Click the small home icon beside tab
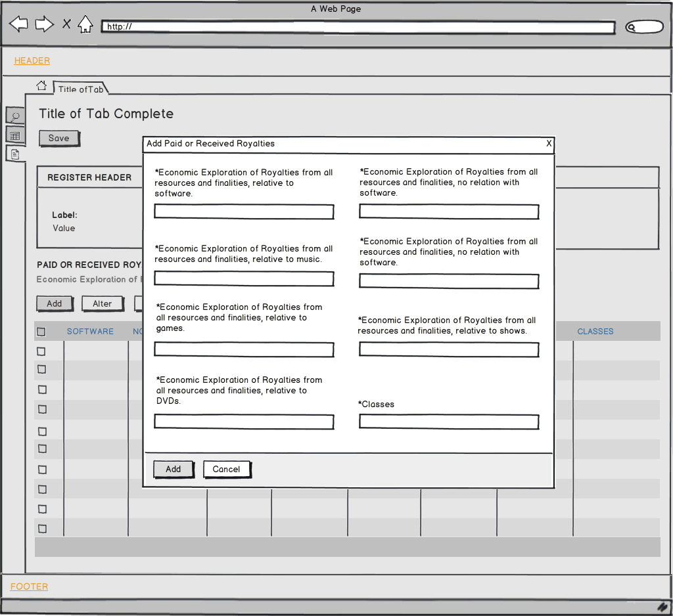The width and height of the screenshot is (673, 616). [41, 85]
